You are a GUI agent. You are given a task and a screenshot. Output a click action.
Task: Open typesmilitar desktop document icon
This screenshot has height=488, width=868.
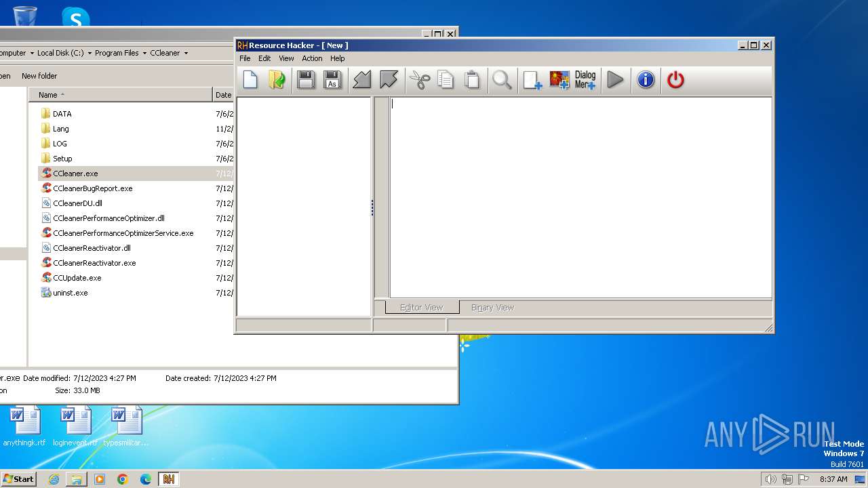(126, 426)
